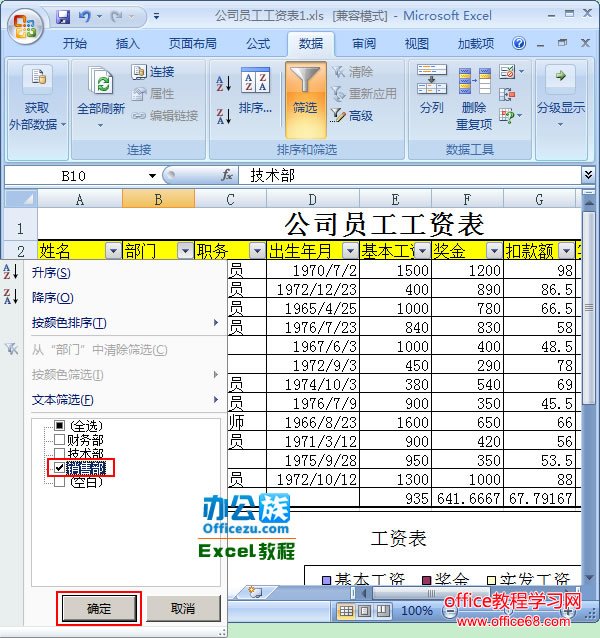Open 按颜色排序(T) submenu
Image resolution: width=600 pixels, height=638 pixels.
[125, 323]
